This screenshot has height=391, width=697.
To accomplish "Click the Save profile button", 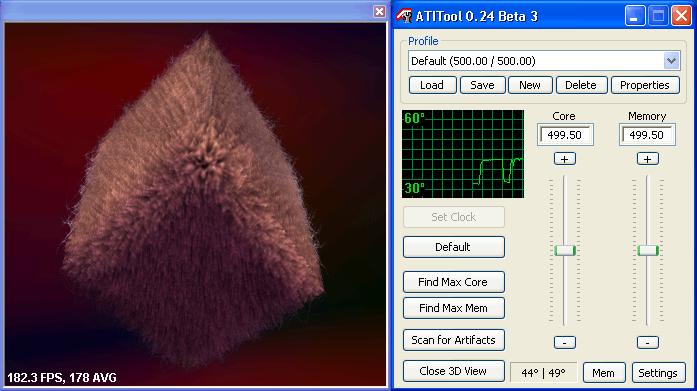I will pyautogui.click(x=482, y=85).
